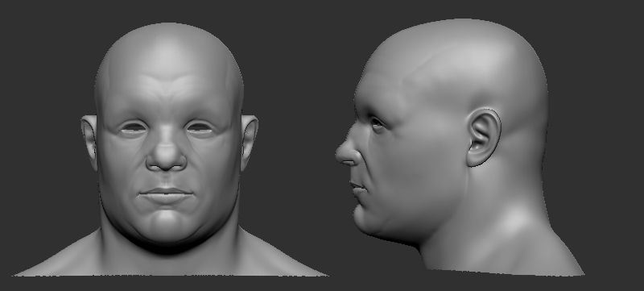The width and height of the screenshot is (644, 291).
Task: Select the chin of the front-facing head
Action: pyautogui.click(x=167, y=223)
